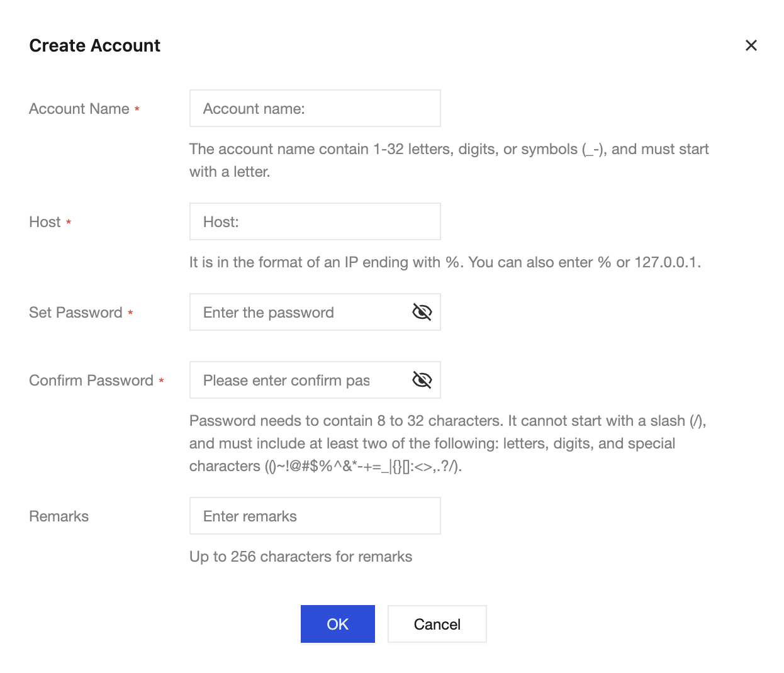Click into the Set Password field
This screenshot has width=784, height=673.
click(x=302, y=312)
